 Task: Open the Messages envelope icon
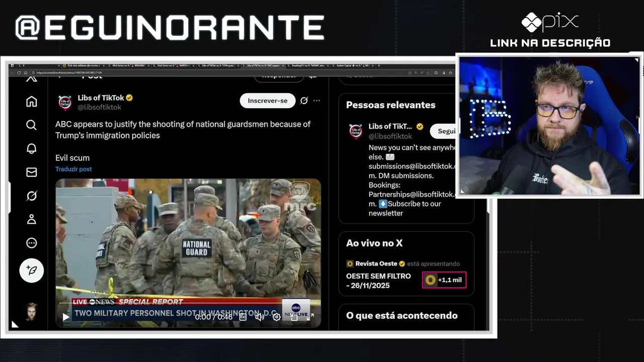point(31,172)
